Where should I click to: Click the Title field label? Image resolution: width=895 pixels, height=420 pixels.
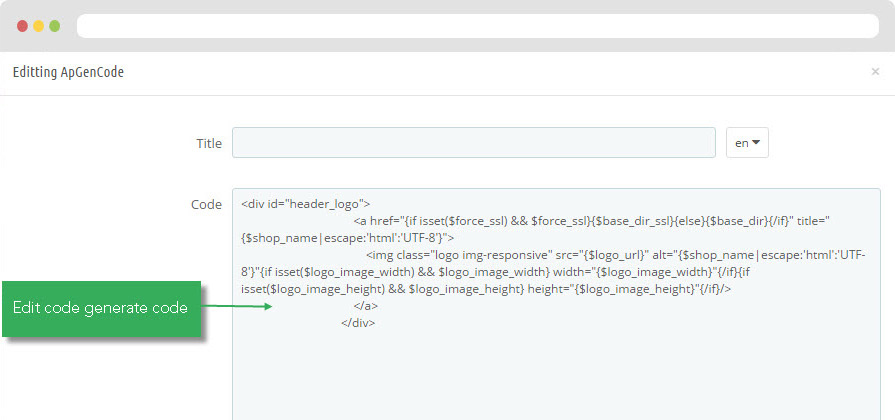[x=209, y=143]
